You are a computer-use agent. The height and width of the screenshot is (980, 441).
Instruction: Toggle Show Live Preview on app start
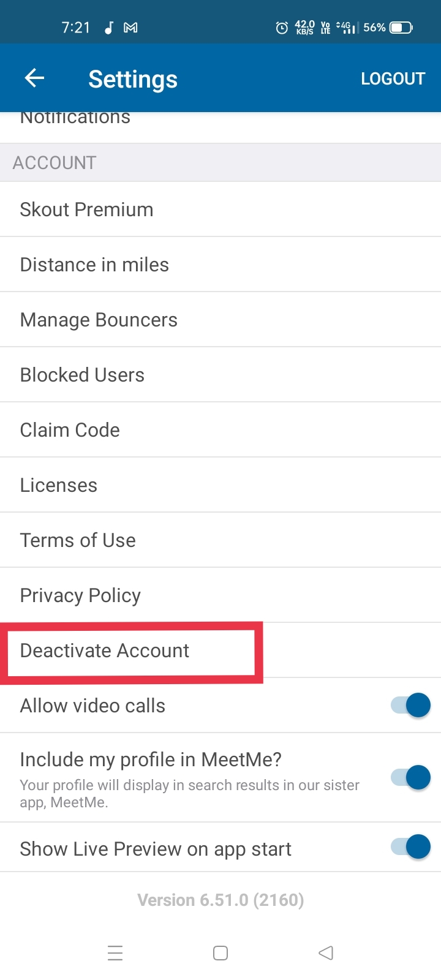[411, 847]
